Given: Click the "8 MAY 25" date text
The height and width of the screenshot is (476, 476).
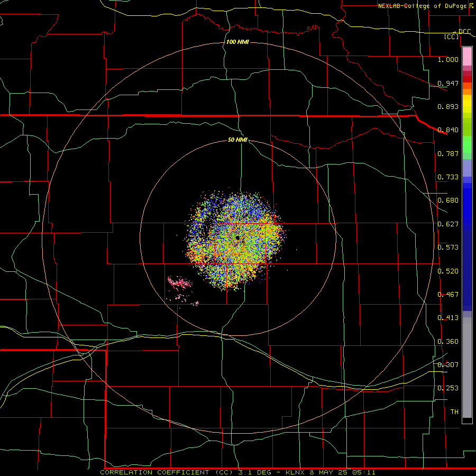Looking at the screenshot, I should pos(329,472).
